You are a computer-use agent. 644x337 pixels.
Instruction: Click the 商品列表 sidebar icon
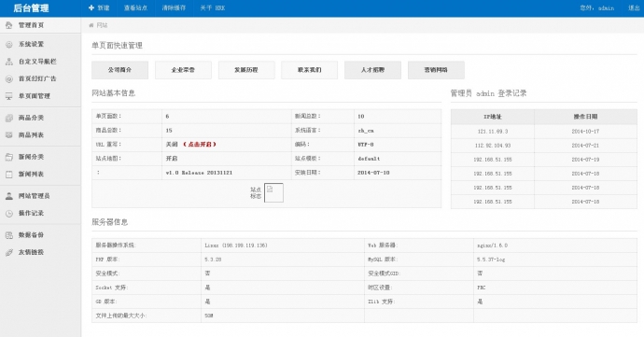coord(9,135)
